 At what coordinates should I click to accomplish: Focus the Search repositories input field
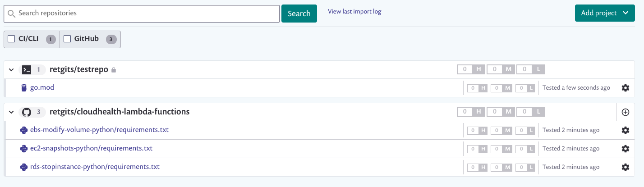tap(142, 14)
